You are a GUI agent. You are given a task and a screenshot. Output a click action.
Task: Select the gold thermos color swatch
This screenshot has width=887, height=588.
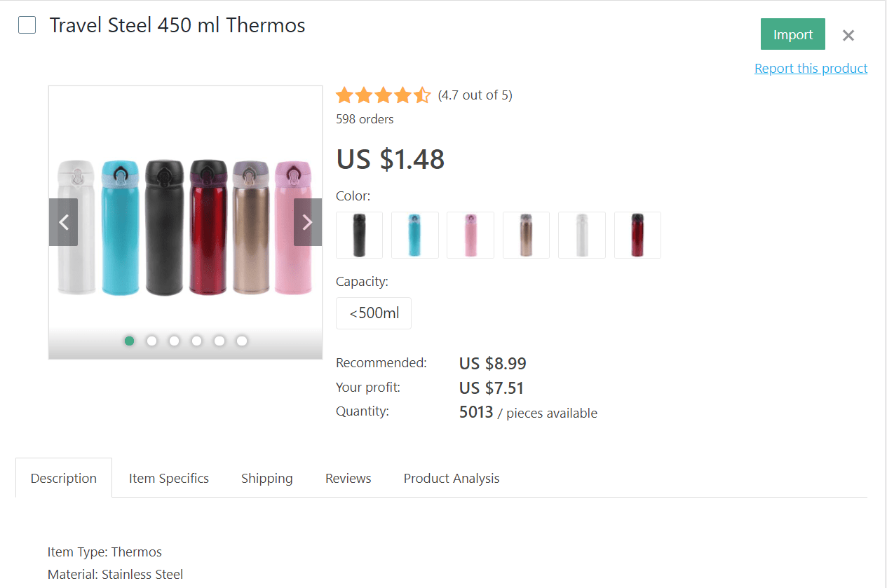pyautogui.click(x=526, y=235)
